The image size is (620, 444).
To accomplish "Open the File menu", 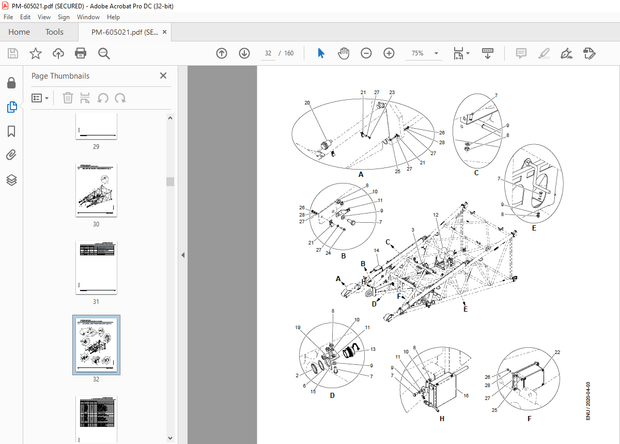I will tap(8, 17).
